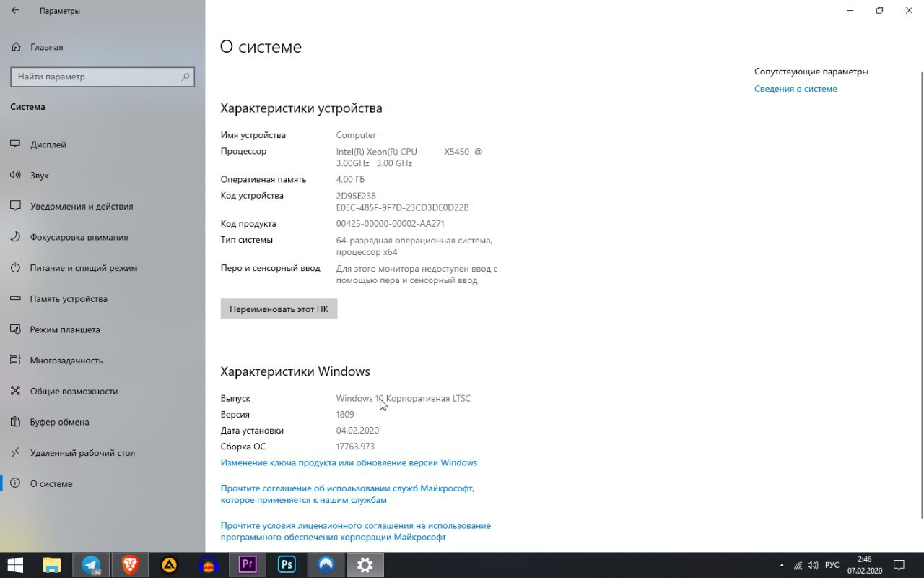
Task: Open the AIMP player taskbar icon
Action: 169,565
